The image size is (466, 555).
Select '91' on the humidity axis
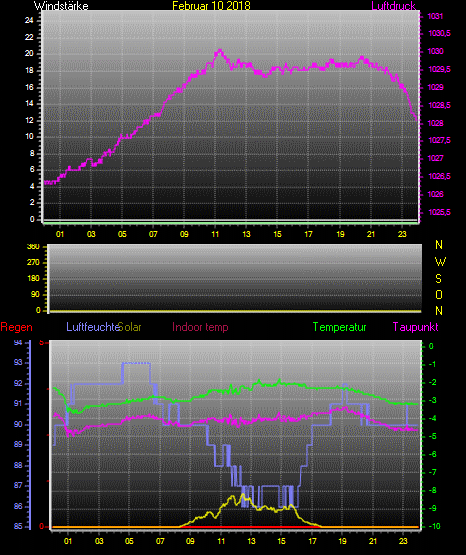tap(18, 404)
